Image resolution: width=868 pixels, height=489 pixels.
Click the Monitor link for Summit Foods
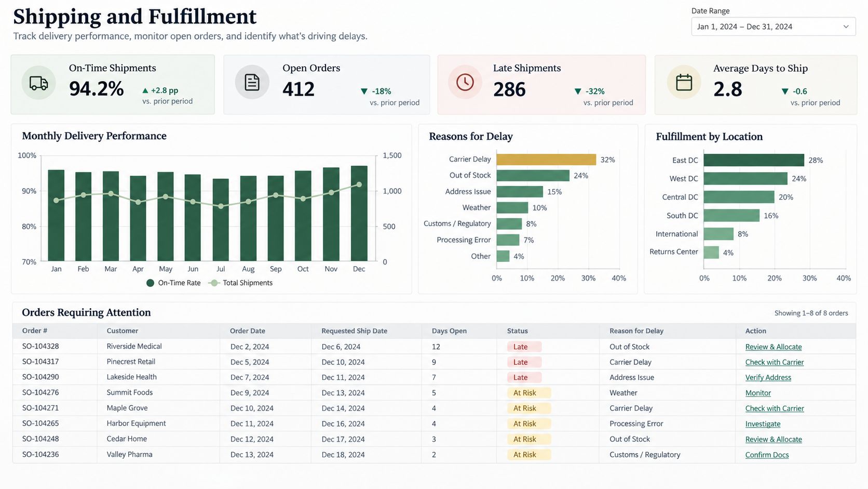click(x=758, y=393)
